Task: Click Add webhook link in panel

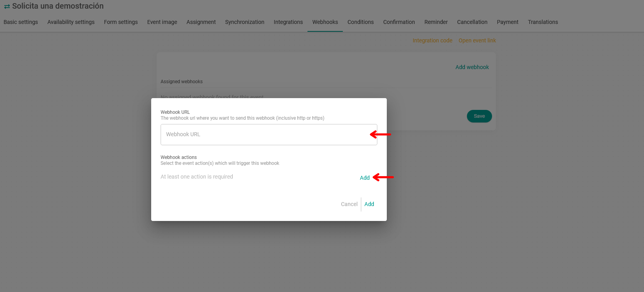Action: click(472, 67)
